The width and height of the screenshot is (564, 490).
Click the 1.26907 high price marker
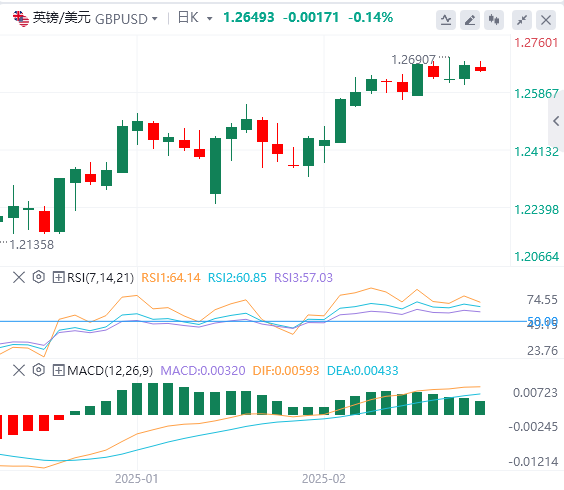click(413, 60)
